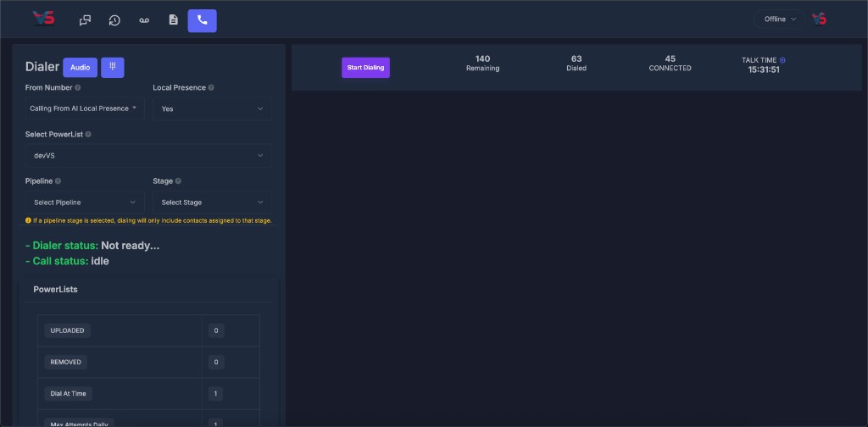The height and width of the screenshot is (427, 868).
Task: Open the conversations chat icon
Action: [x=85, y=20]
